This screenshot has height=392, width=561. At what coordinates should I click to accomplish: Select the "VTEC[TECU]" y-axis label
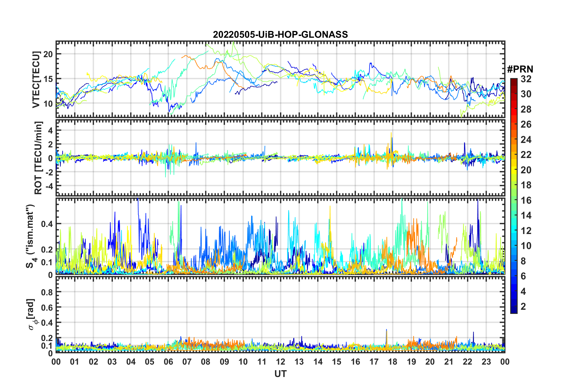point(36,80)
